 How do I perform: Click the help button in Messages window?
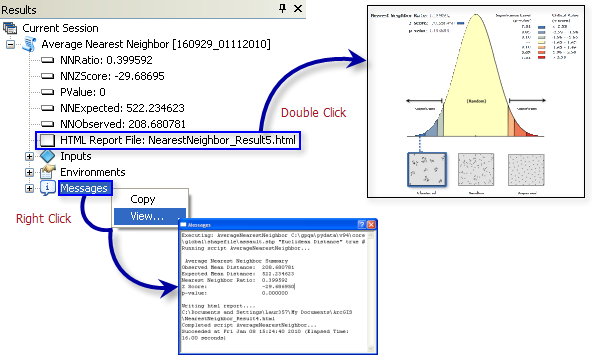[361, 225]
